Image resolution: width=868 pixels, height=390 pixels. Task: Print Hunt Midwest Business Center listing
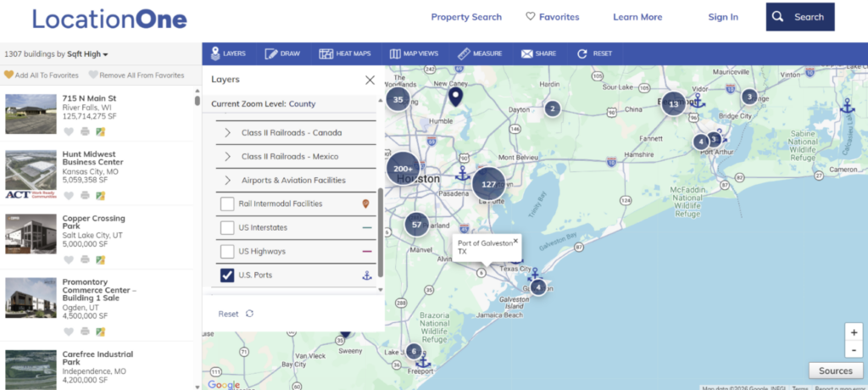click(x=85, y=196)
